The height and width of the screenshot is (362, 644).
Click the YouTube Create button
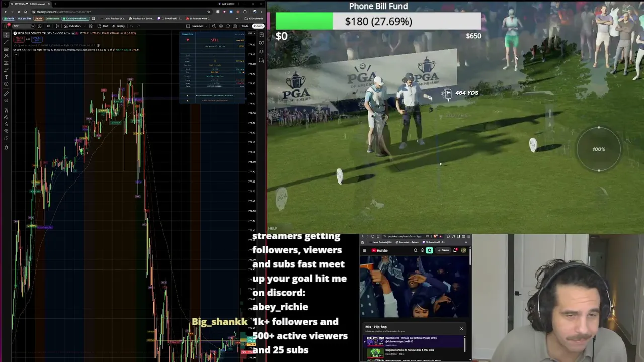(x=443, y=250)
